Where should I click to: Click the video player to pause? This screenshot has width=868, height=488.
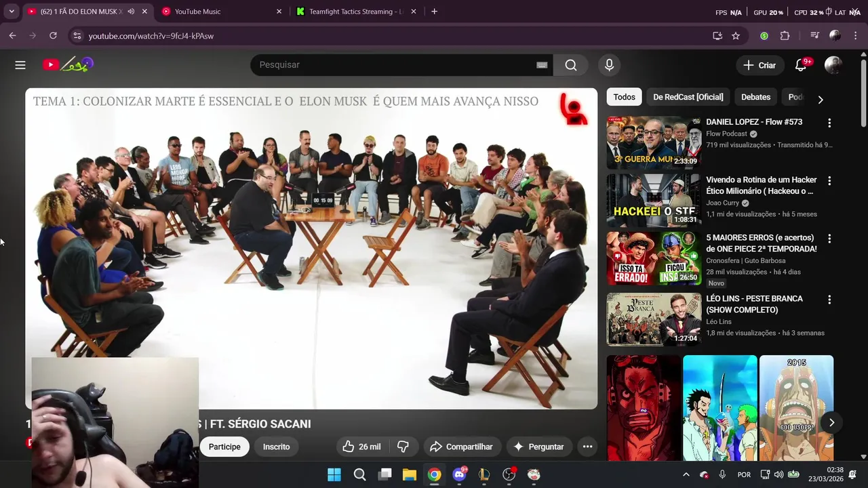point(311,249)
